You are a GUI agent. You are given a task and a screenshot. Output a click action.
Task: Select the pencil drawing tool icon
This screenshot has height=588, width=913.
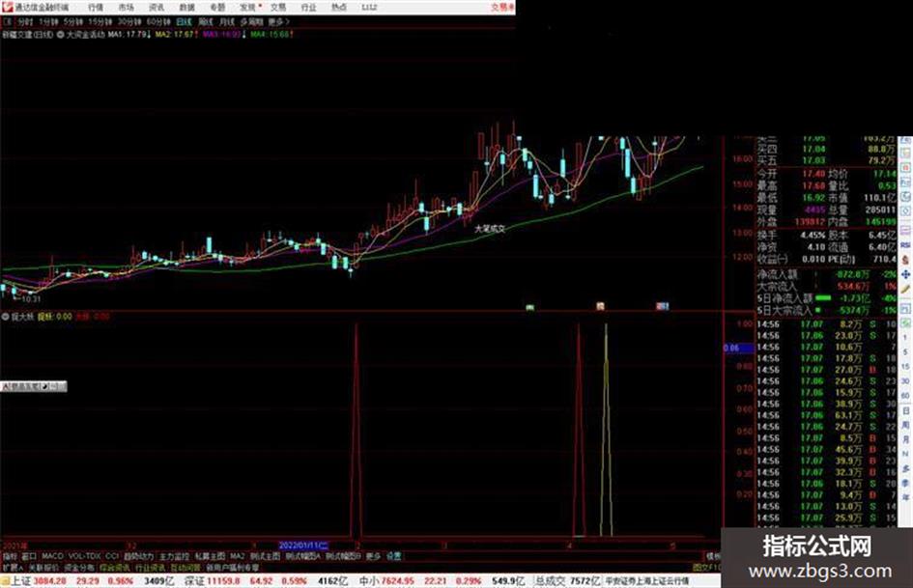pyautogui.click(x=905, y=289)
